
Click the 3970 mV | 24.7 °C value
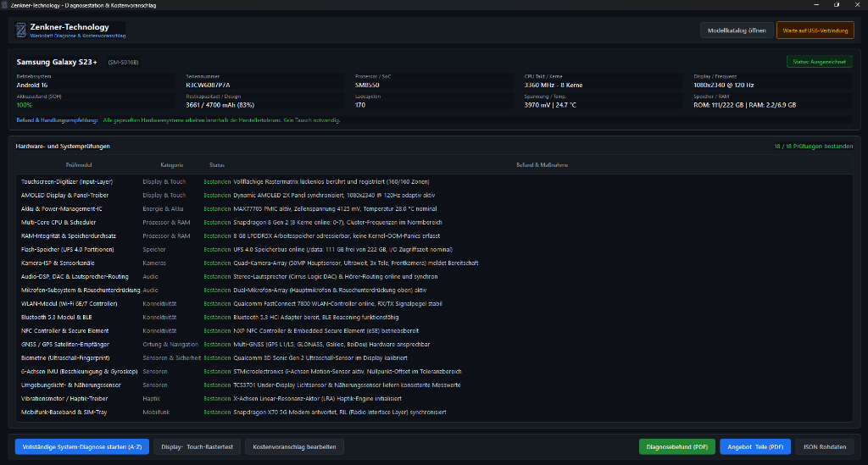point(550,105)
